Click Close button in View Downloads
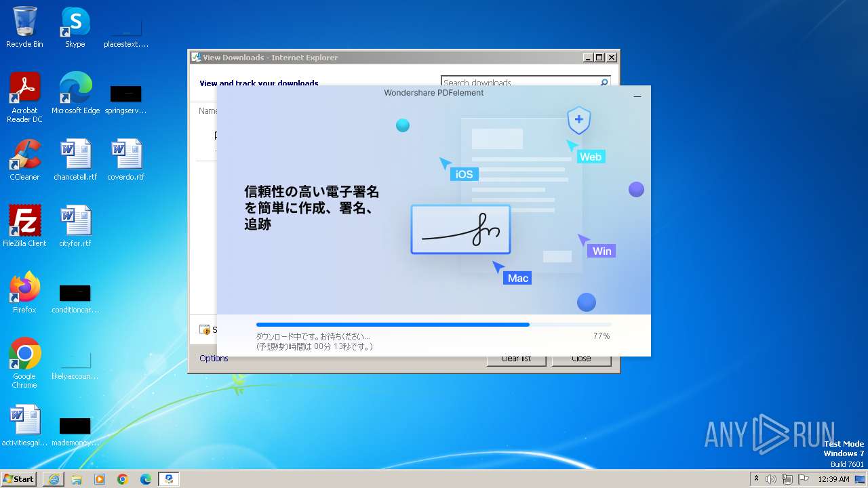 click(x=581, y=359)
